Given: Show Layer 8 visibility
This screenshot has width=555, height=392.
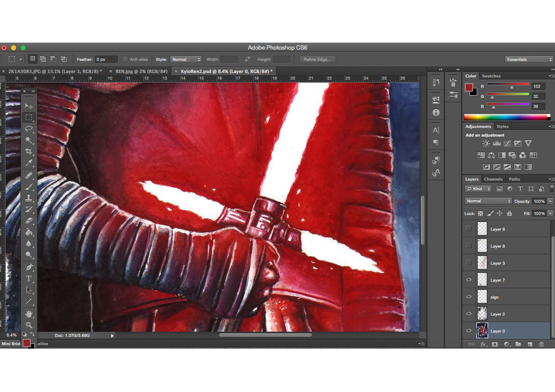Looking at the screenshot, I should coord(469,245).
